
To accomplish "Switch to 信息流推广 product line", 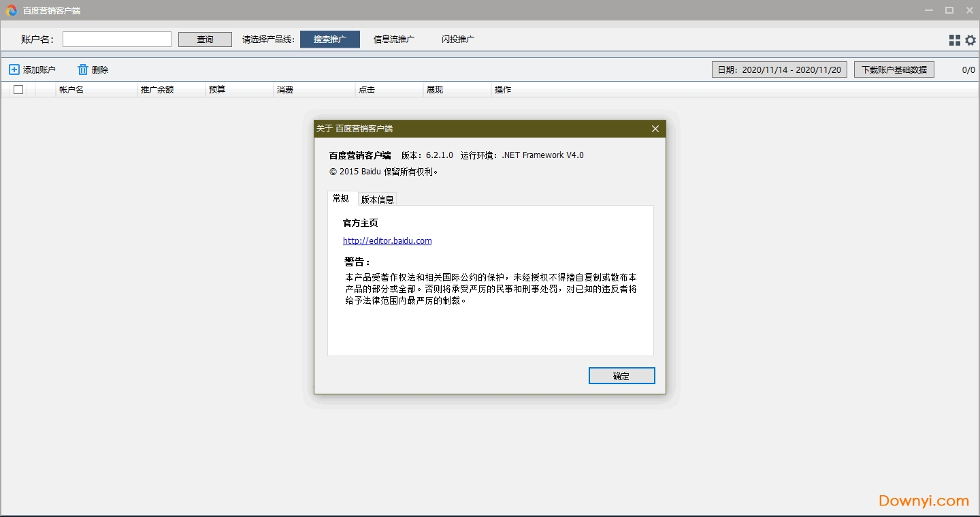I will coord(393,40).
